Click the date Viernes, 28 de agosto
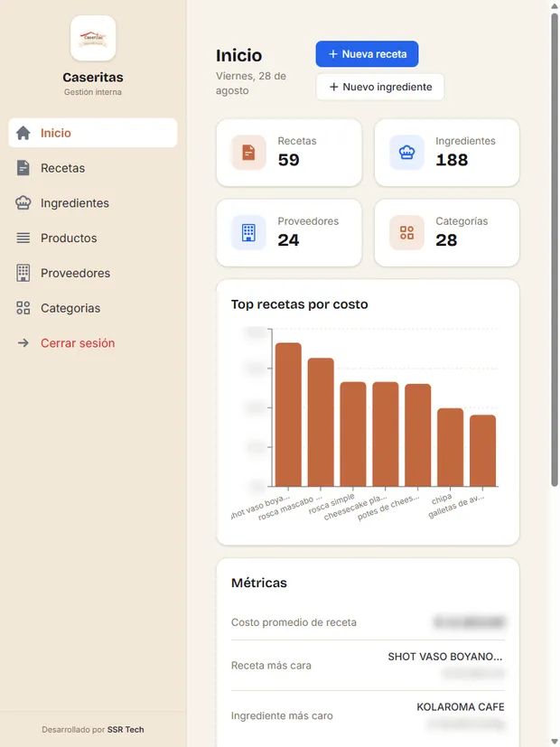This screenshot has height=747, width=560. 251,83
